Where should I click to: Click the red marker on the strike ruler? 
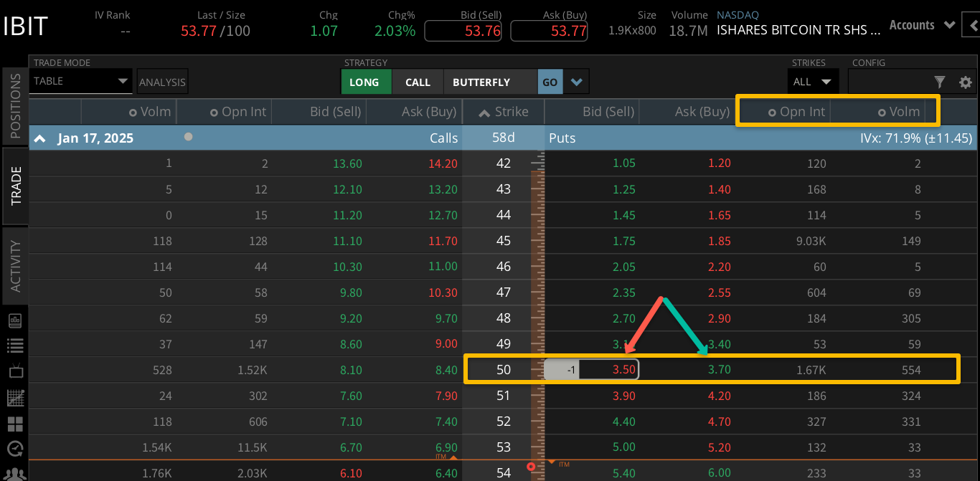[531, 466]
